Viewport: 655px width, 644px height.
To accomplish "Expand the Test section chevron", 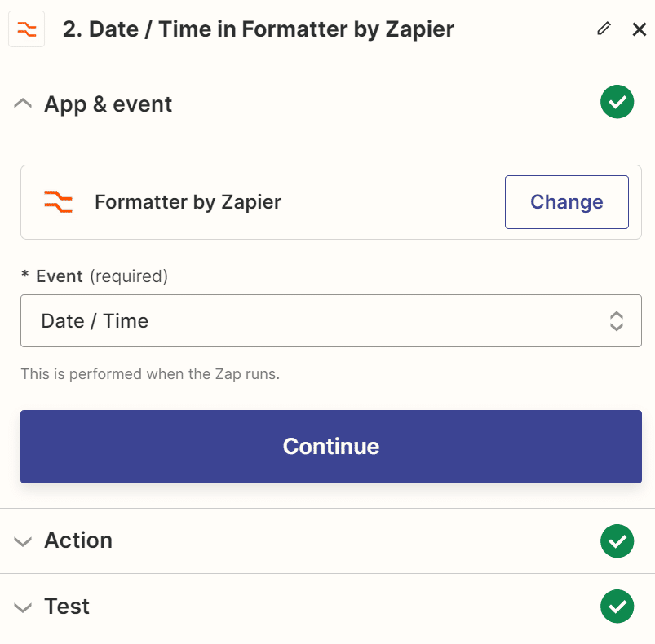I will click(x=23, y=607).
